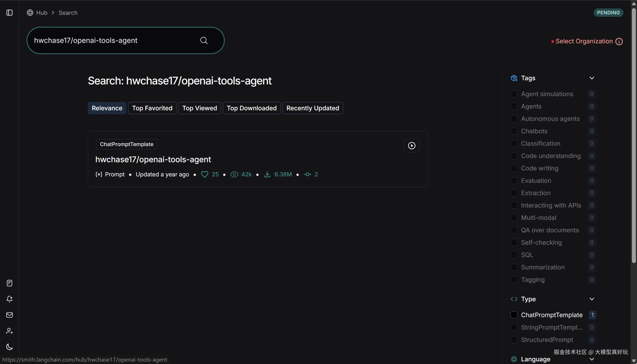Image resolution: width=637 pixels, height=364 pixels.
Task: Select the Recently Updated sort tab
Action: 312,108
